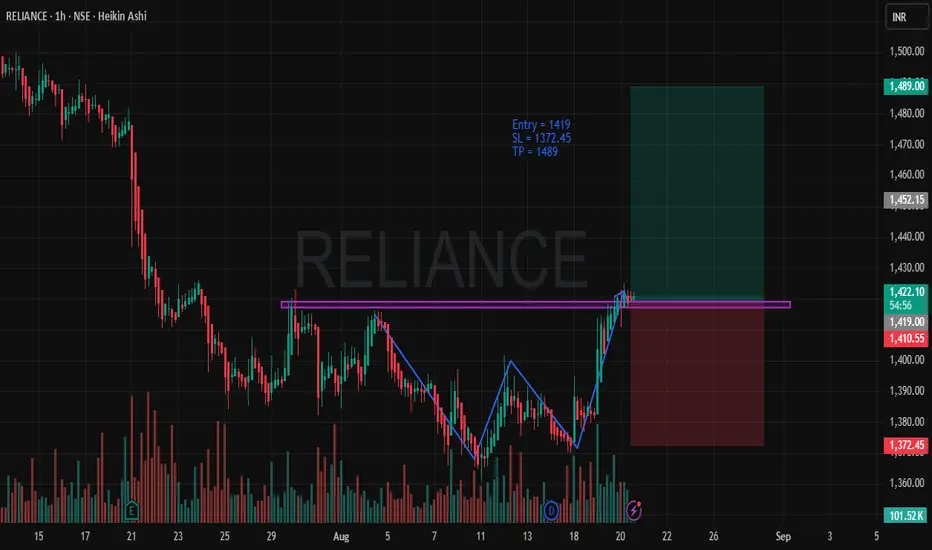Click the 1,372.45 stop-loss price label

pyautogui.click(x=906, y=445)
